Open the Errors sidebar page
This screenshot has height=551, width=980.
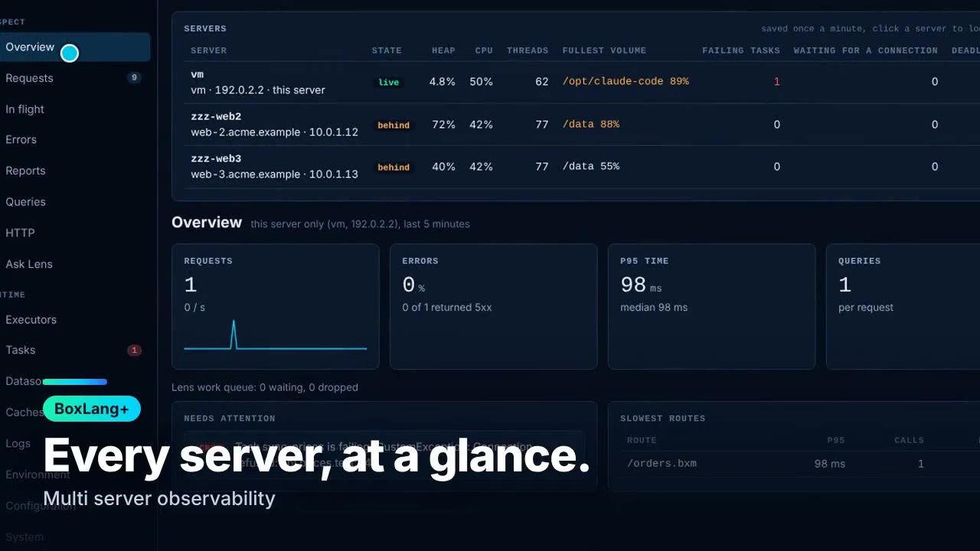pos(21,139)
